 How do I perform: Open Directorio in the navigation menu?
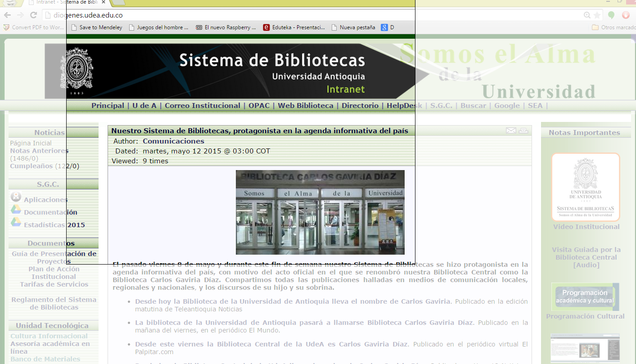(x=360, y=106)
